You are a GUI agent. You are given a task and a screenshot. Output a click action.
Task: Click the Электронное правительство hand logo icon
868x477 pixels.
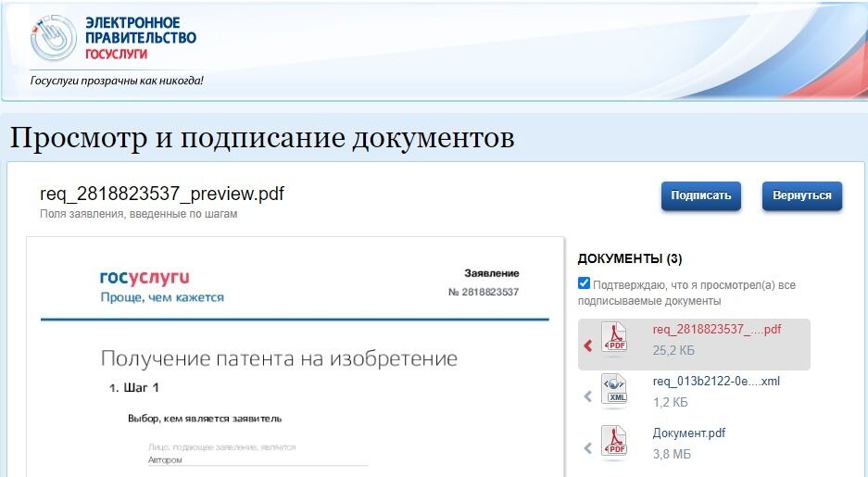(53, 38)
